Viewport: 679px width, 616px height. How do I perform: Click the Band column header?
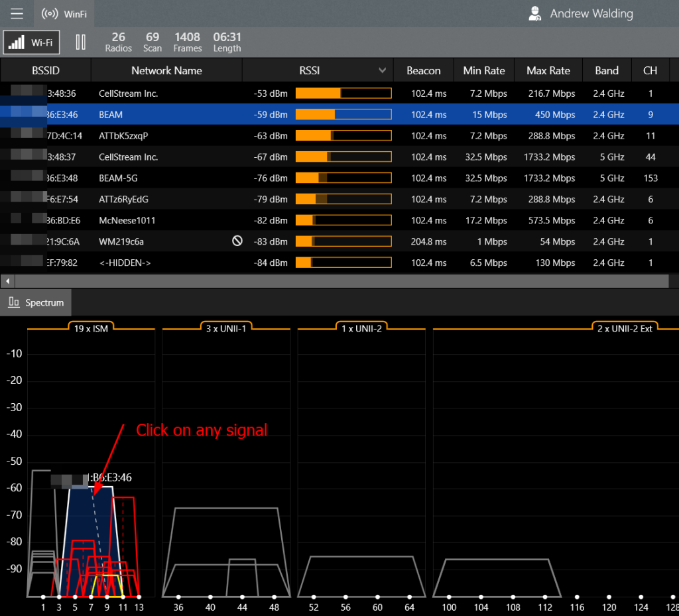point(606,70)
